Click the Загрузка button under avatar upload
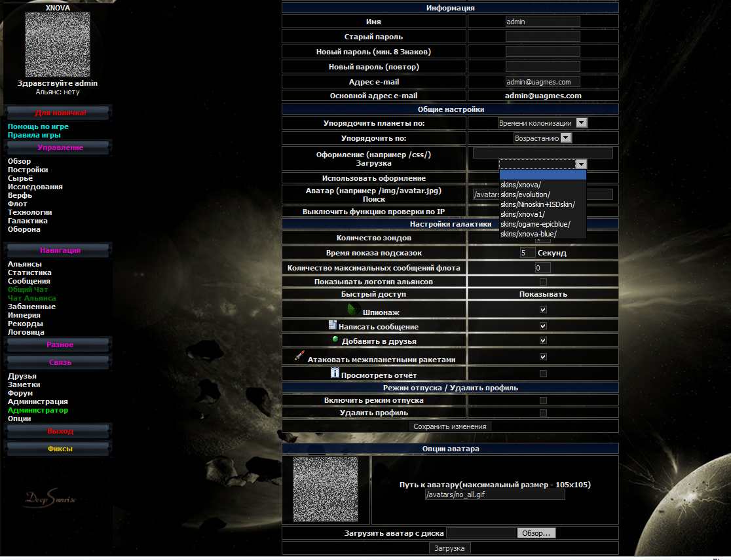731x560 pixels. click(449, 548)
